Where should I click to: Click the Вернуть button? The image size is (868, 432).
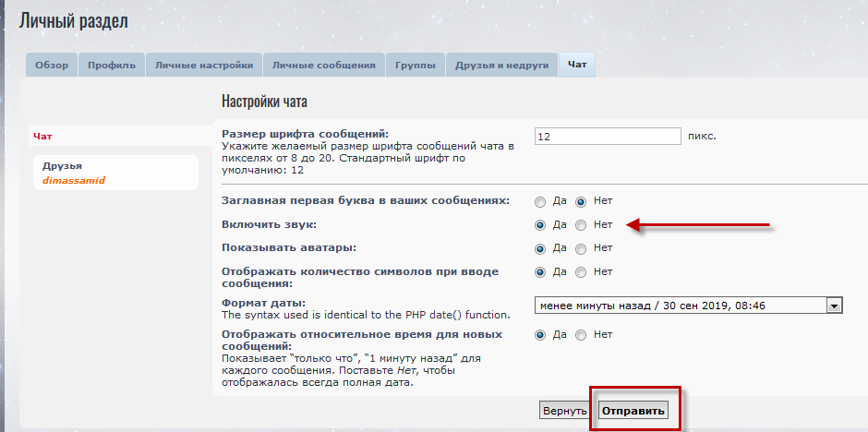[564, 411]
